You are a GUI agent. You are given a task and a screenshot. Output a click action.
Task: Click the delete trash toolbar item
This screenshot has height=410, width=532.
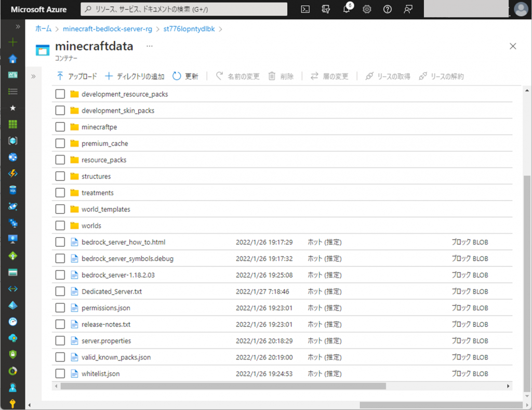pos(281,76)
